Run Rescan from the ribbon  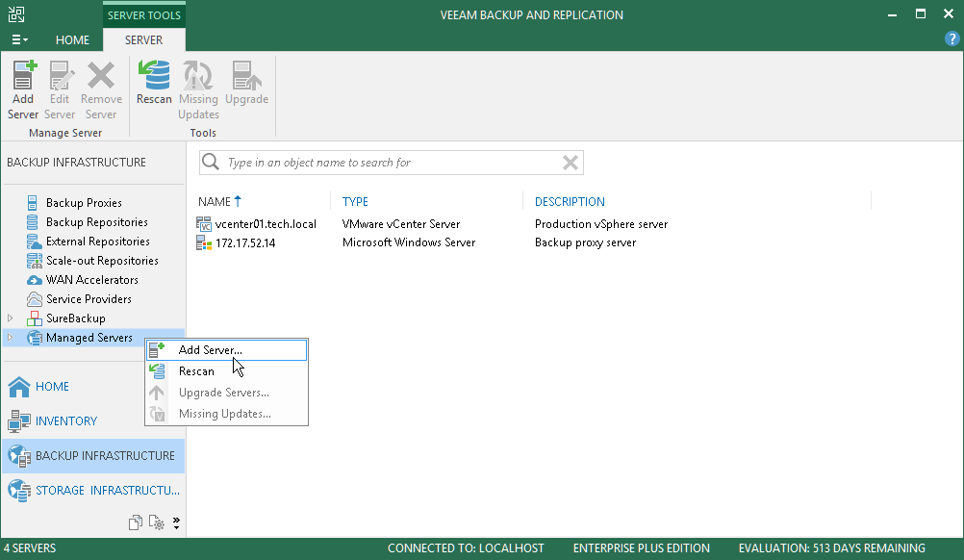coord(154,83)
